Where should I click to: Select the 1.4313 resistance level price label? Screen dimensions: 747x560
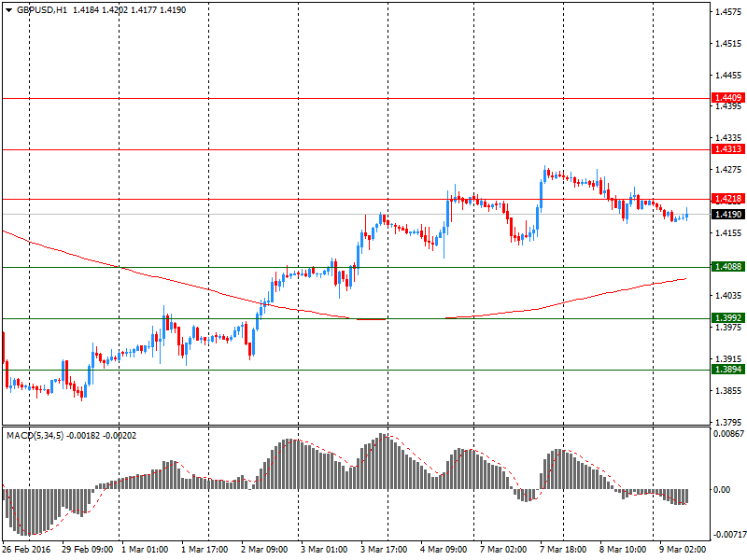click(728, 149)
